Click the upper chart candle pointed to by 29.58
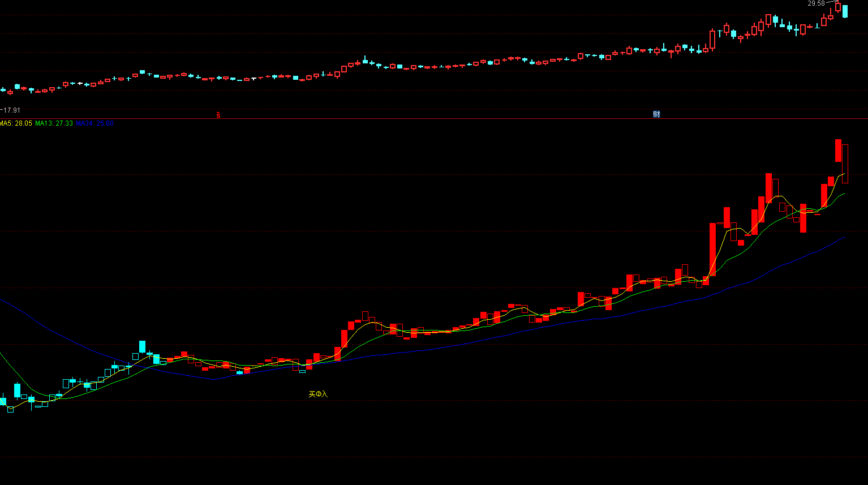 tap(838, 7)
